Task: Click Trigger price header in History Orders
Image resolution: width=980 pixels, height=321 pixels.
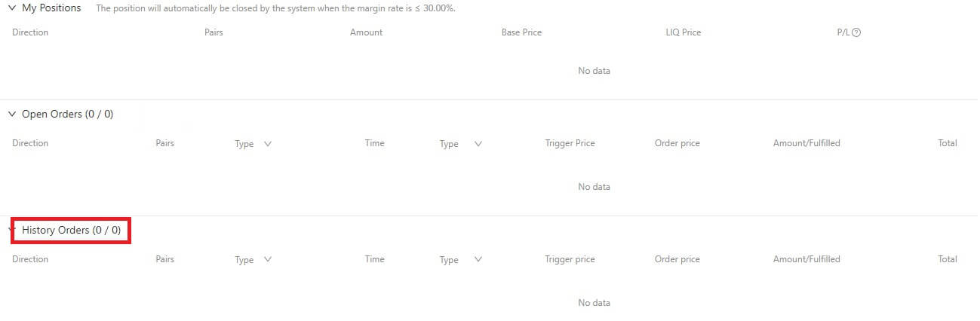Action: pyautogui.click(x=570, y=259)
